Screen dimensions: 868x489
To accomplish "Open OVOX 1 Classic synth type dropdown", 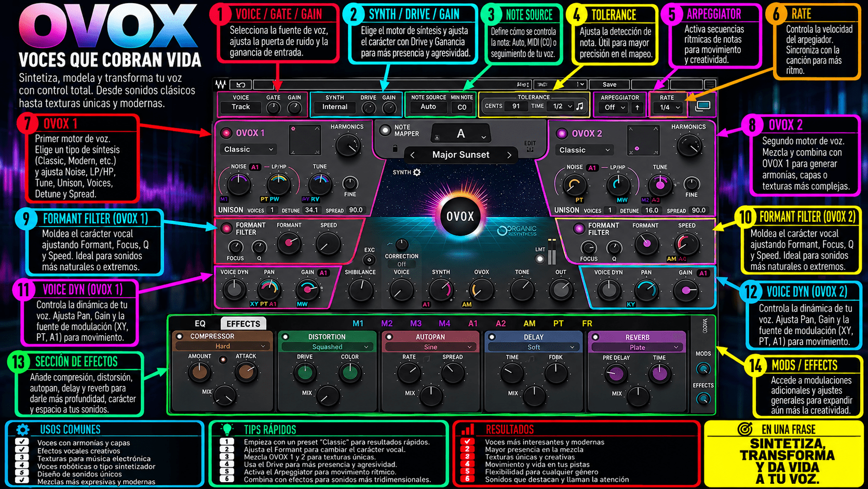I will point(248,149).
